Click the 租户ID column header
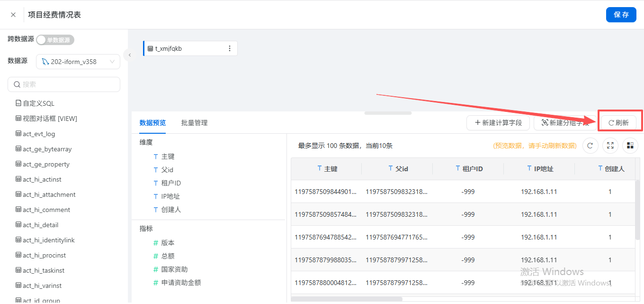The height and width of the screenshot is (304, 644). coord(468,169)
